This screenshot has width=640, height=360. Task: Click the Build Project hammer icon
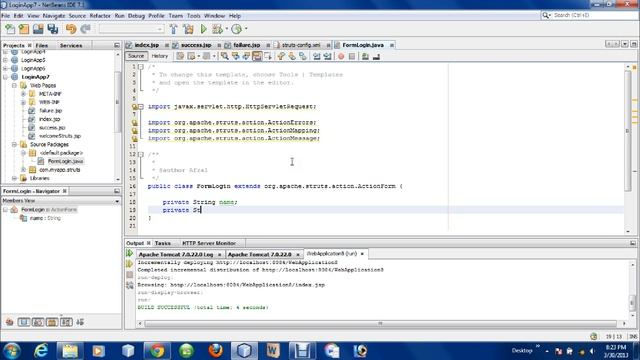coord(173,29)
